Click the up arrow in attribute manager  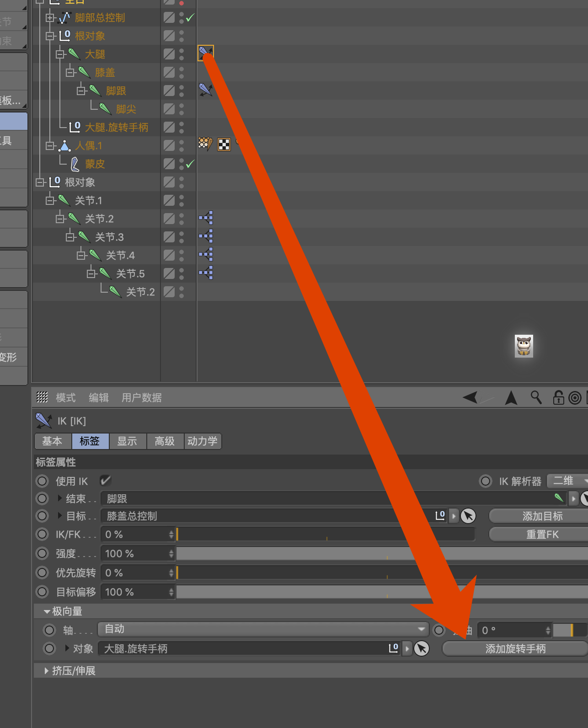[x=511, y=397]
